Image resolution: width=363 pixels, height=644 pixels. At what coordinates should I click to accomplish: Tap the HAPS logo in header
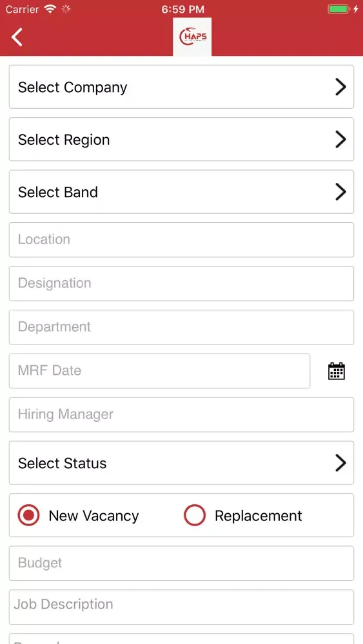[192, 37]
